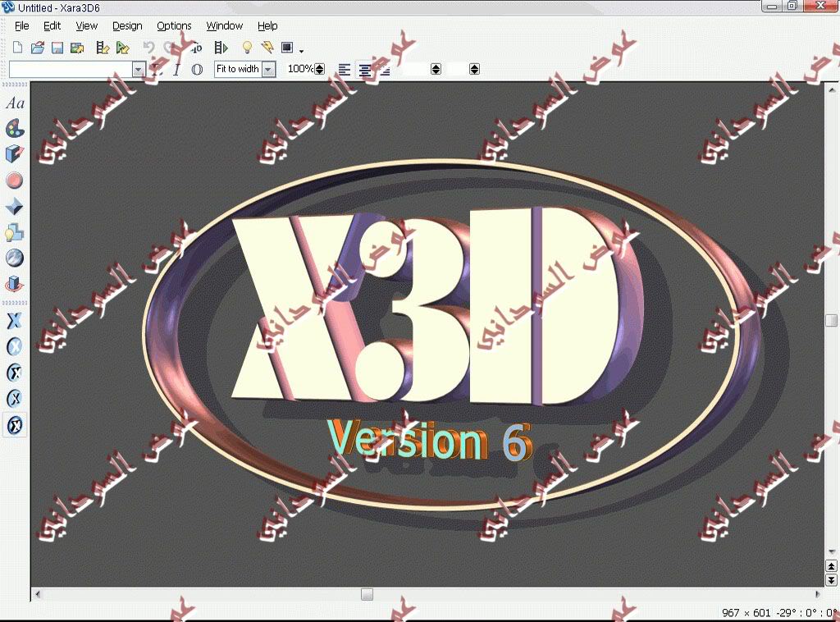Restore down the Xara3D6 window

[792, 6]
